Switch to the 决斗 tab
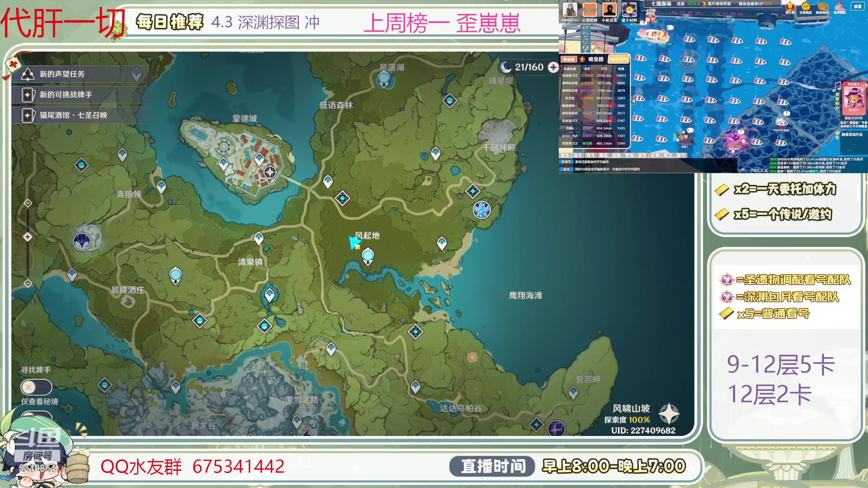Viewport: 868px width, 488px height. [x=578, y=155]
